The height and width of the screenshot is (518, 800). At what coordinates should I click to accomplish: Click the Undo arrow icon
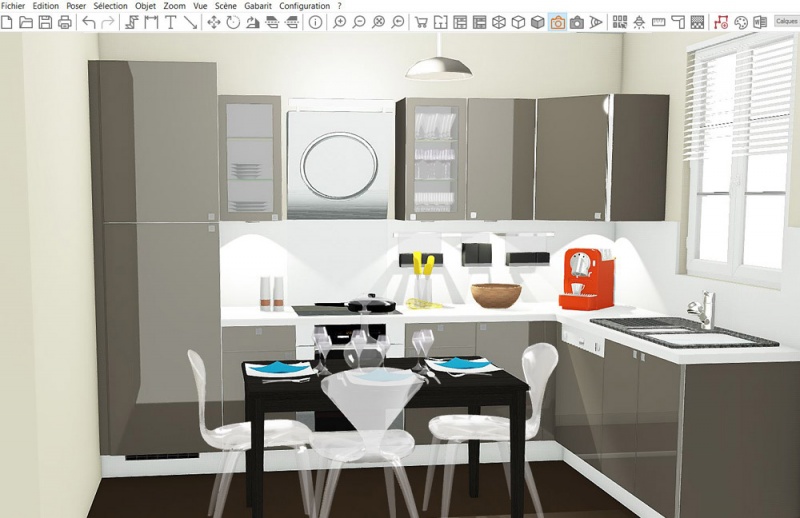pos(89,22)
